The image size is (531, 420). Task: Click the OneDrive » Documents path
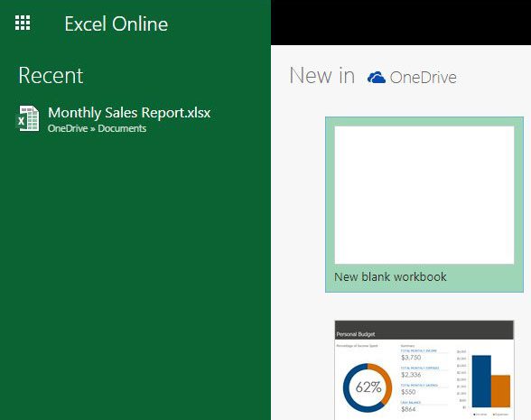98,128
